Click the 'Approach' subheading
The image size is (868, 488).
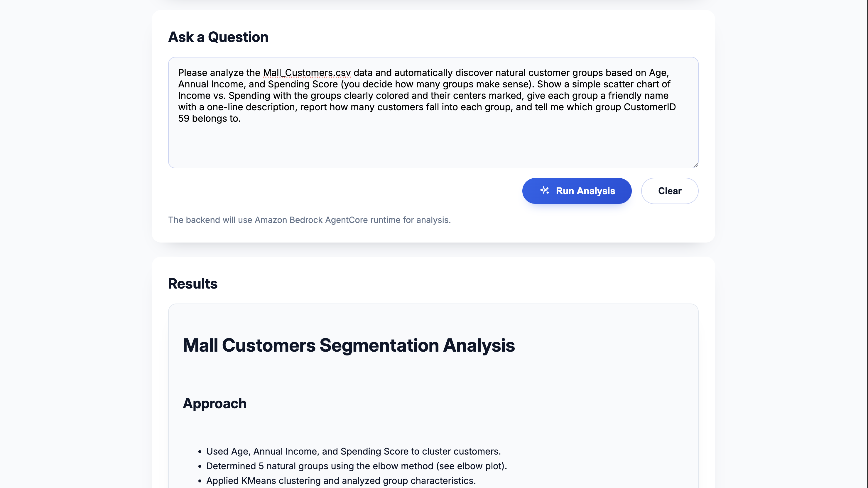coord(215,404)
